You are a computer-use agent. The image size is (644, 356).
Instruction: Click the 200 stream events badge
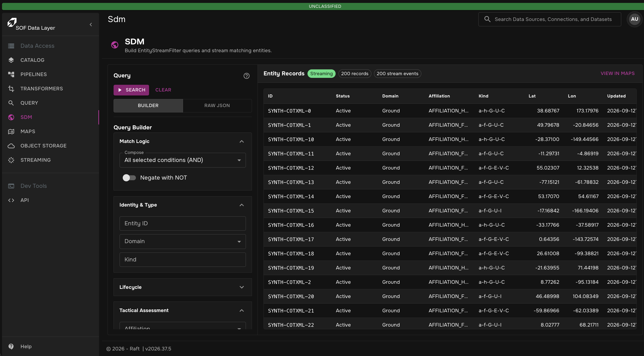(x=397, y=73)
